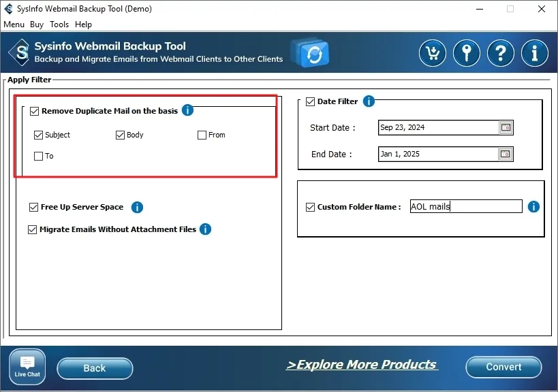Open the Tools menu
The height and width of the screenshot is (392, 558).
[59, 24]
